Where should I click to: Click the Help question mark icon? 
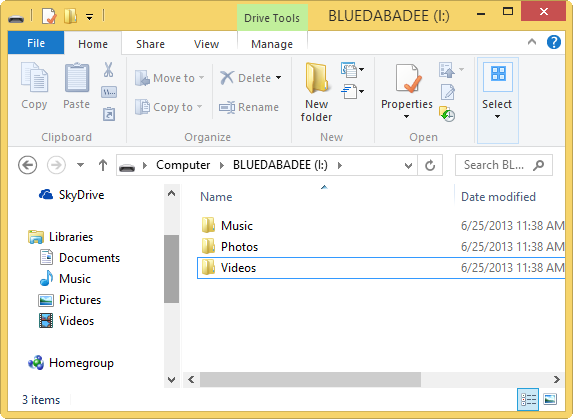click(554, 42)
